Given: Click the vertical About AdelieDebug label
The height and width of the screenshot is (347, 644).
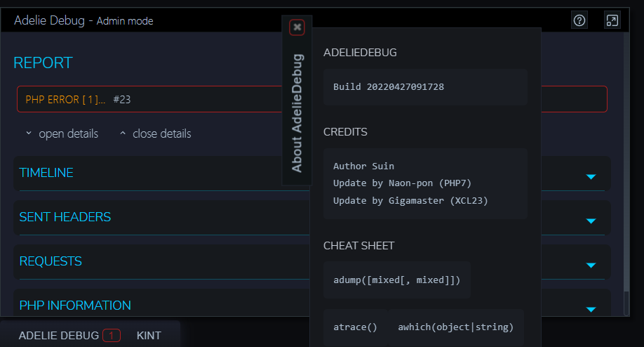Looking at the screenshot, I should coord(297,112).
